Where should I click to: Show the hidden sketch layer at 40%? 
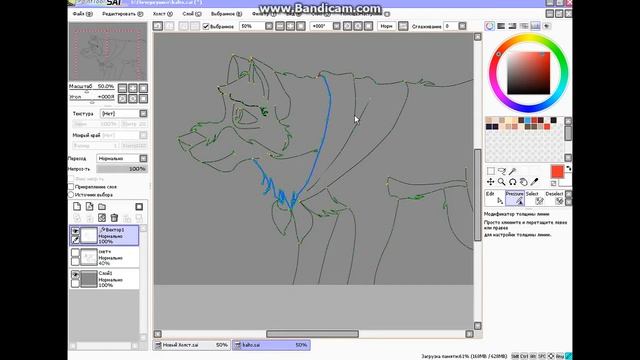click(x=76, y=253)
